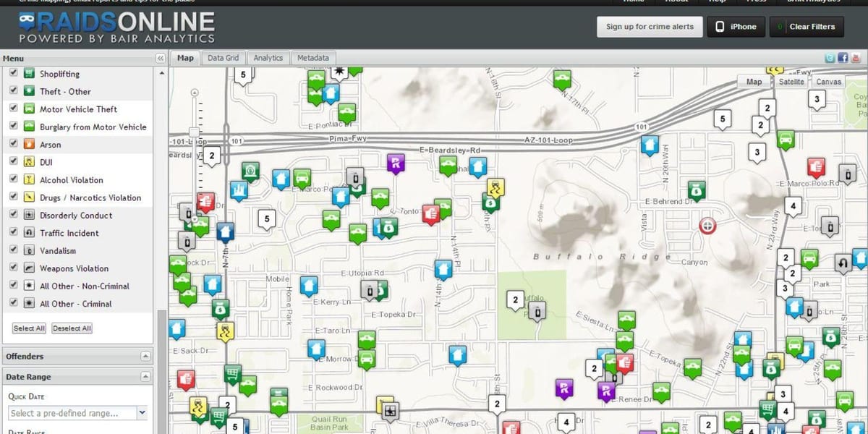Click the iPhone button in the header
868x434 pixels.
[x=736, y=27]
